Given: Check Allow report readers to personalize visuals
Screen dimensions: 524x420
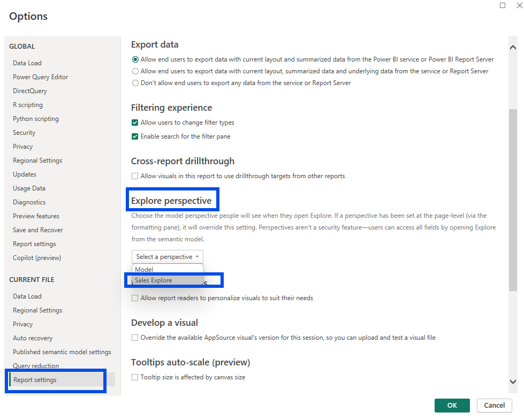Looking at the screenshot, I should (135, 298).
